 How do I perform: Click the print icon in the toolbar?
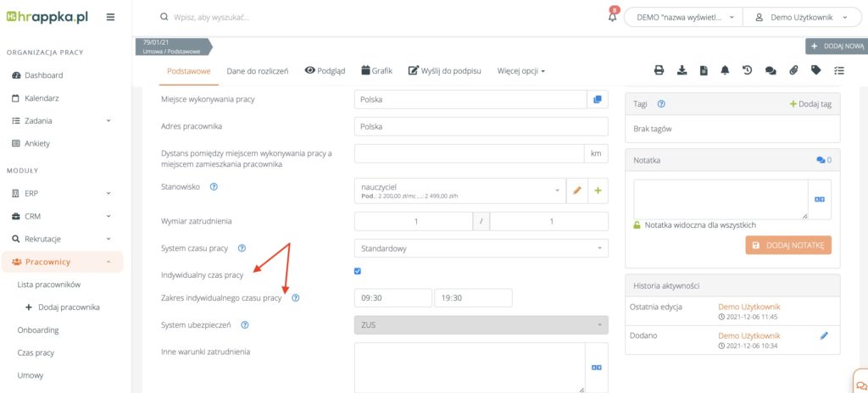[x=659, y=71]
